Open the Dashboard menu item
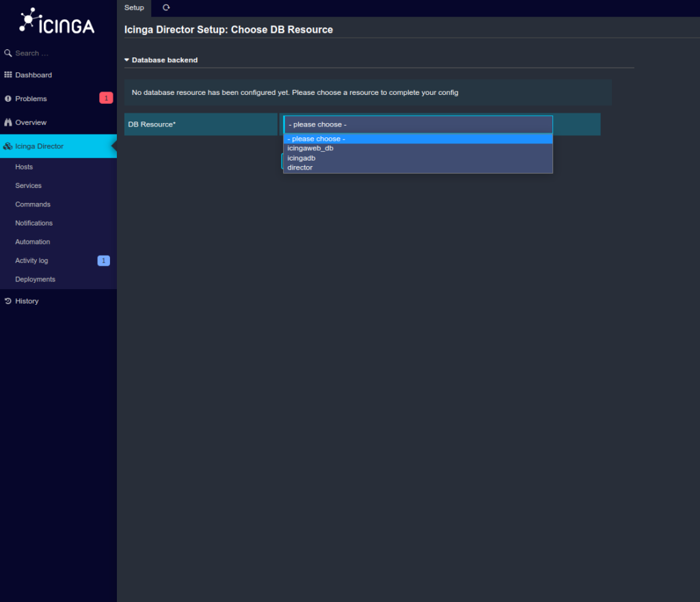 (59, 75)
